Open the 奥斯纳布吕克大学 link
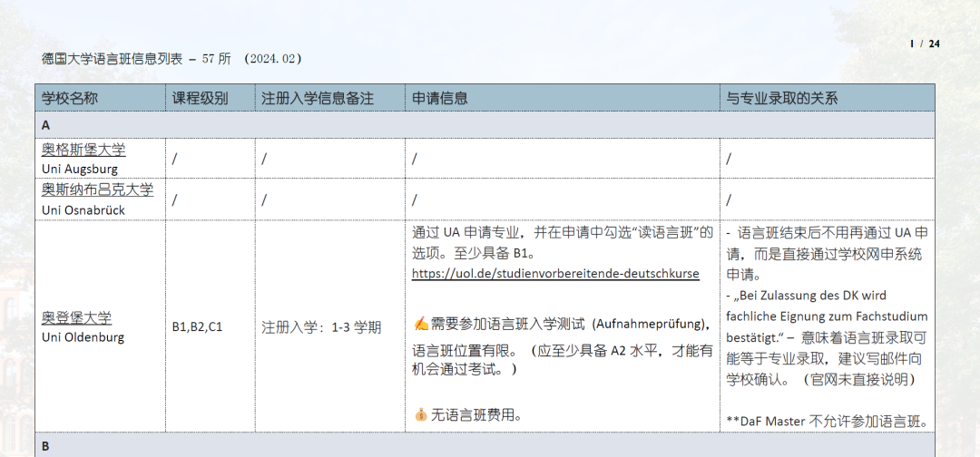Viewport: 980px width, 457px height. point(97,190)
